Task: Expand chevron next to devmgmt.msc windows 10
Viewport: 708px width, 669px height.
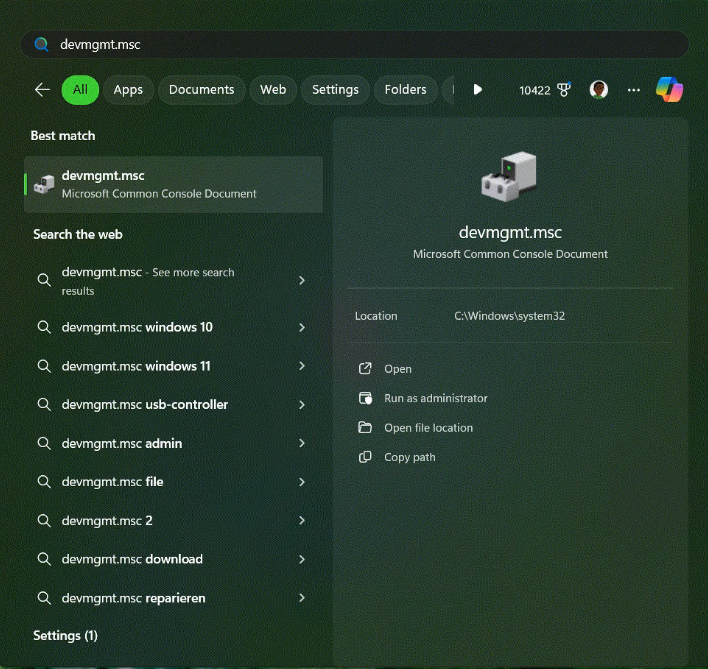Action: pos(302,327)
